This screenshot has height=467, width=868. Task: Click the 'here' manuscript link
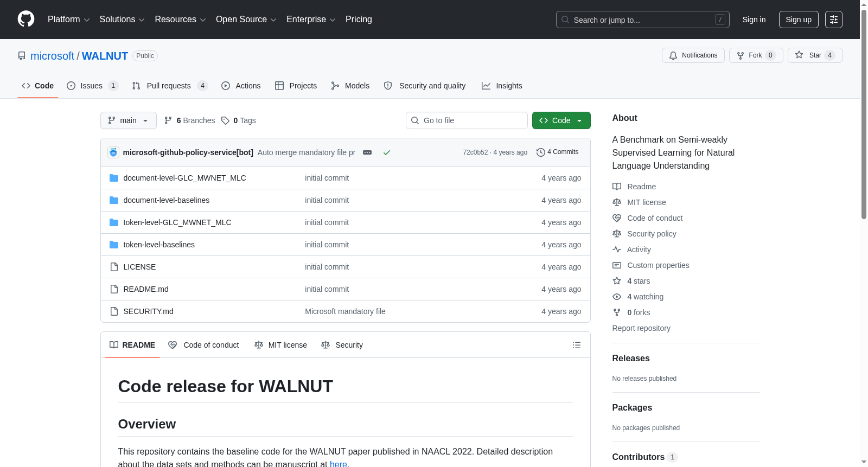[339, 464]
